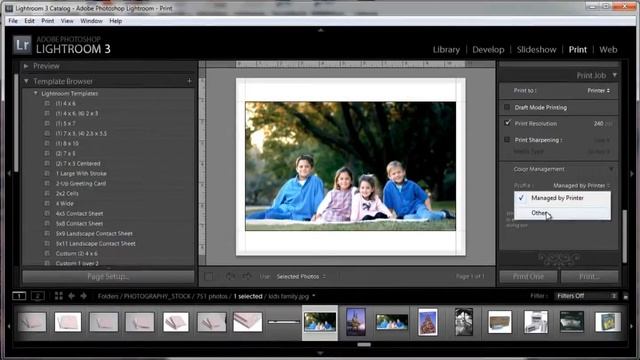Viewport: 640px width, 360px height.
Task: Enable Print Sharpening checkbox
Action: pyautogui.click(x=507, y=140)
